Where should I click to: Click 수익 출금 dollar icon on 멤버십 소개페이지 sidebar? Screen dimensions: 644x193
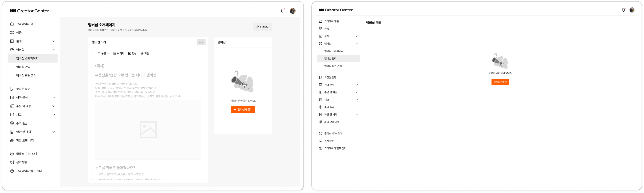click(12, 123)
